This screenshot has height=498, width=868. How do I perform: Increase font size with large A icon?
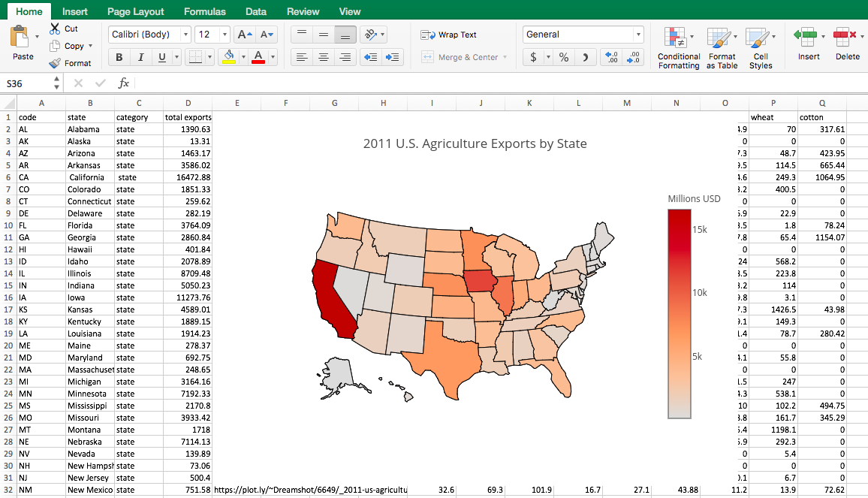[244, 35]
